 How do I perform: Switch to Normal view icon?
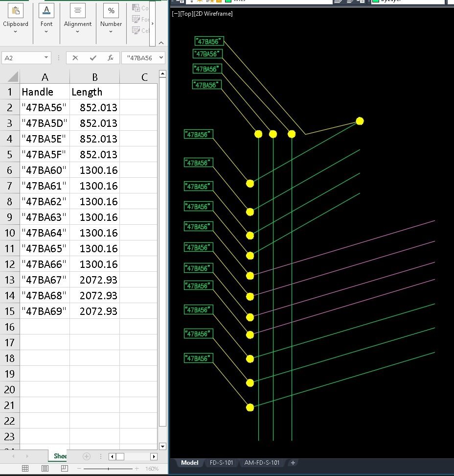[x=25, y=469]
